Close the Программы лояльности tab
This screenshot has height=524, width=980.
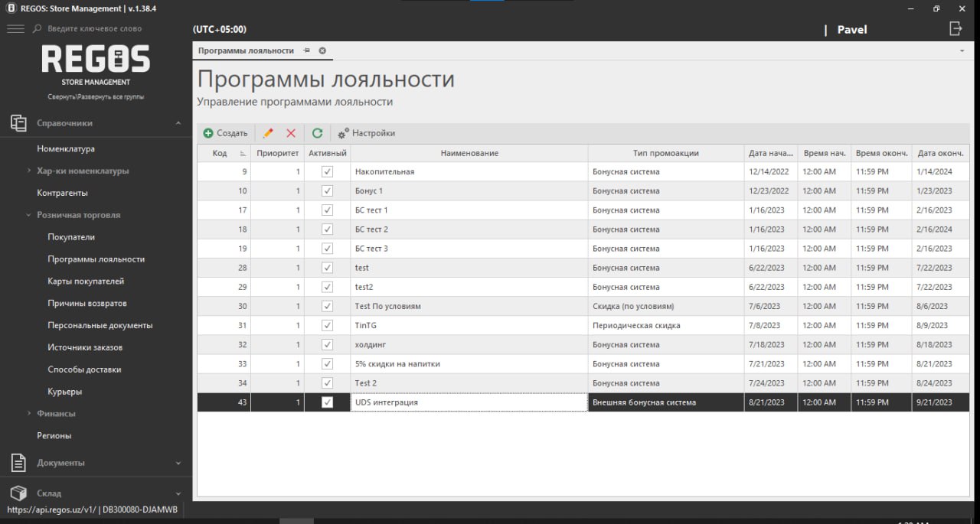pyautogui.click(x=322, y=50)
